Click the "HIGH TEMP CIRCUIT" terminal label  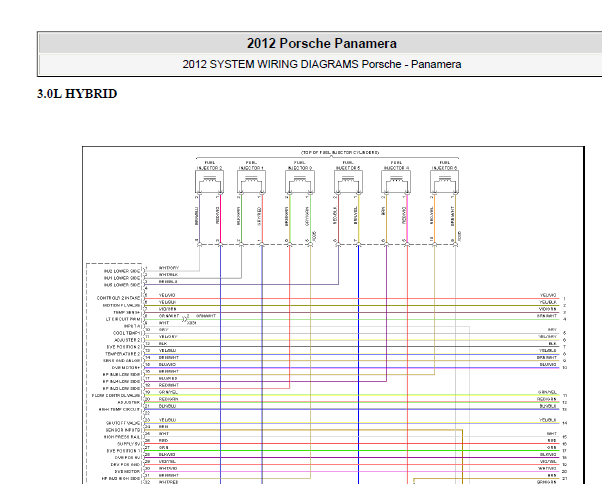(119, 410)
